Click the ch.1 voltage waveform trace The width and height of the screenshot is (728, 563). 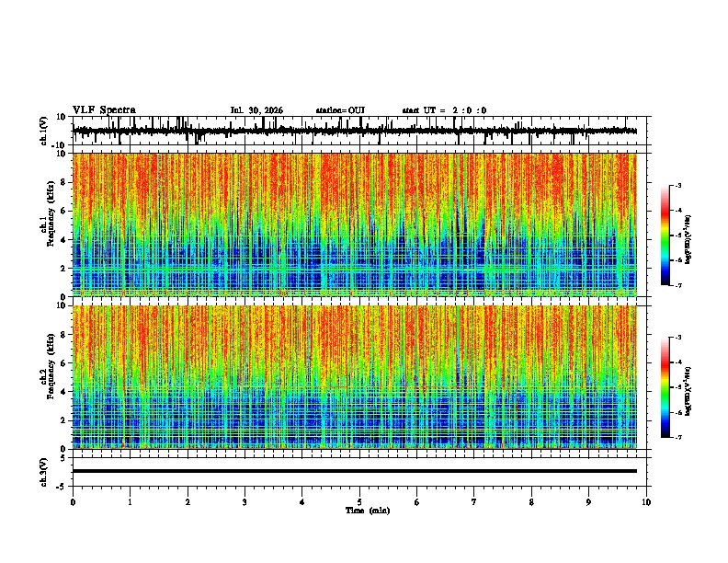[355, 131]
